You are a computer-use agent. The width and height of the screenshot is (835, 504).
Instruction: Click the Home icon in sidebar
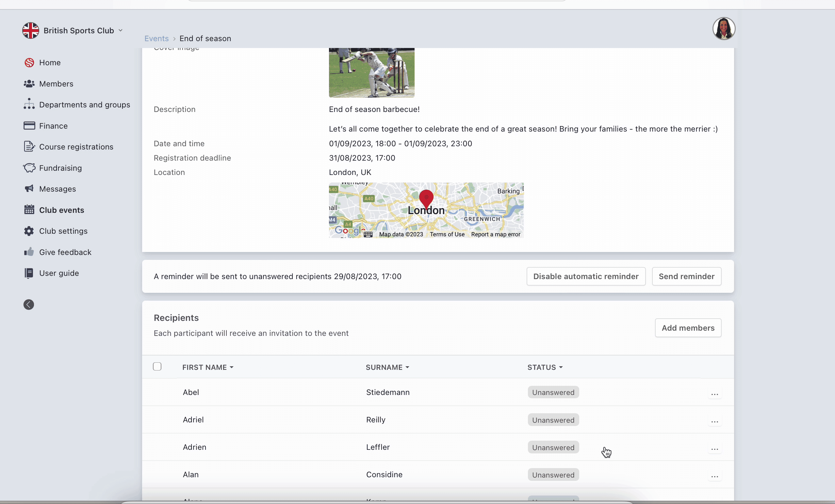click(29, 63)
